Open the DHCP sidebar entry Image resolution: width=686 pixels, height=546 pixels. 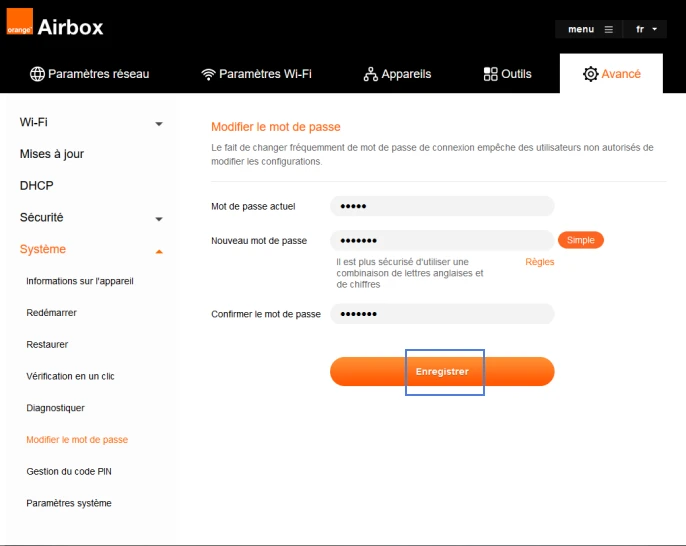(x=36, y=186)
